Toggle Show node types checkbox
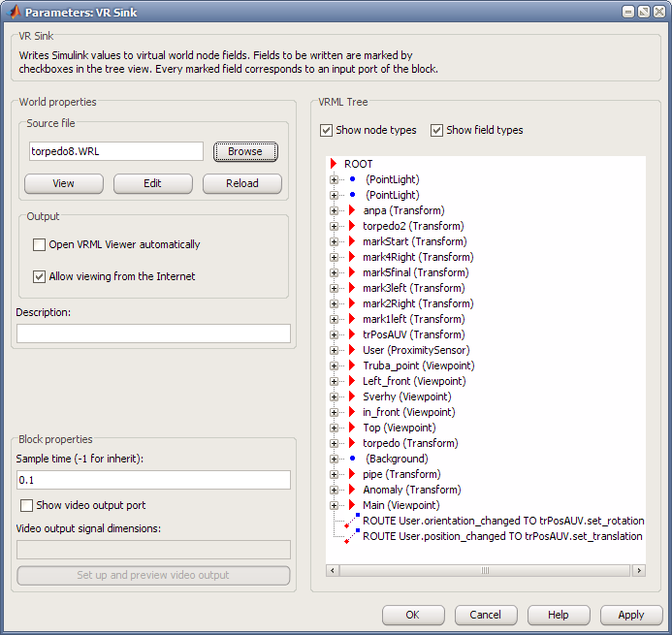The image size is (672, 635). [x=326, y=130]
